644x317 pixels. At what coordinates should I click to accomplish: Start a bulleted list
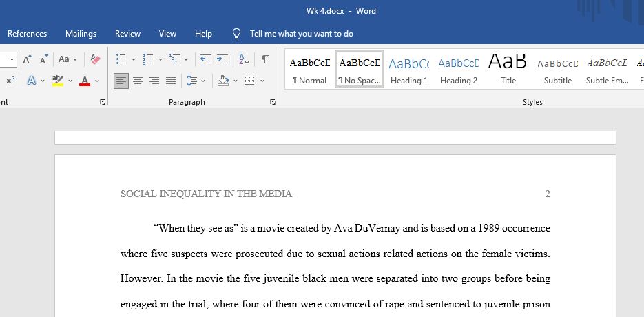pyautogui.click(x=121, y=59)
